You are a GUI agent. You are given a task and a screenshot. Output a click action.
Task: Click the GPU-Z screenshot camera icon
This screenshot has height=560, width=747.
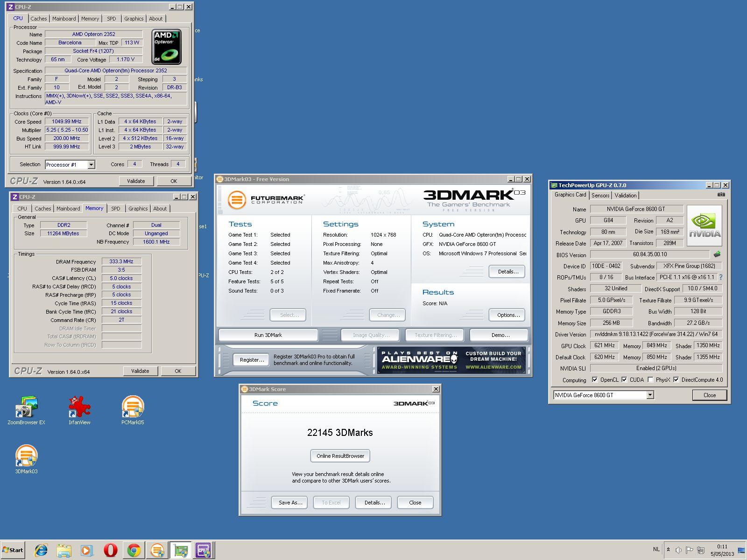(721, 195)
